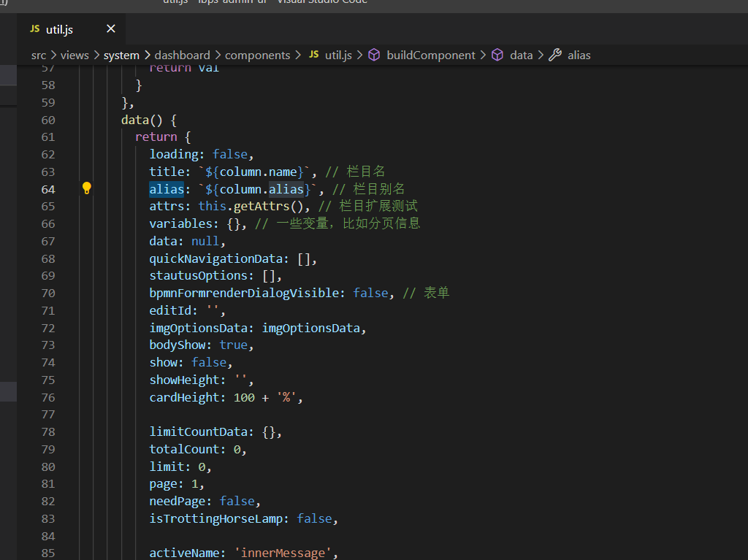Click the lightbulb code action icon
Image resolution: width=748 pixels, height=560 pixels.
click(87, 188)
